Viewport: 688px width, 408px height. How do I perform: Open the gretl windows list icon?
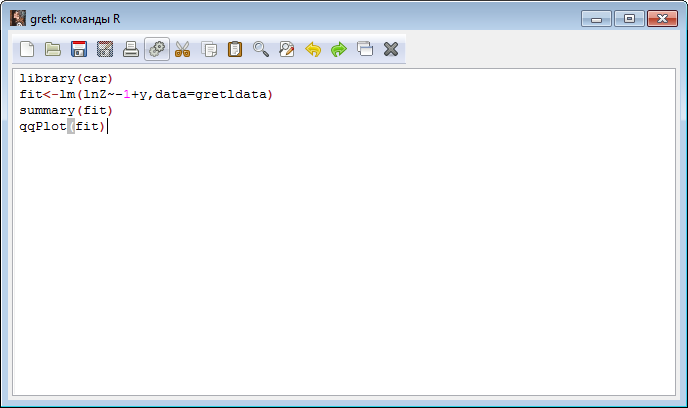365,49
